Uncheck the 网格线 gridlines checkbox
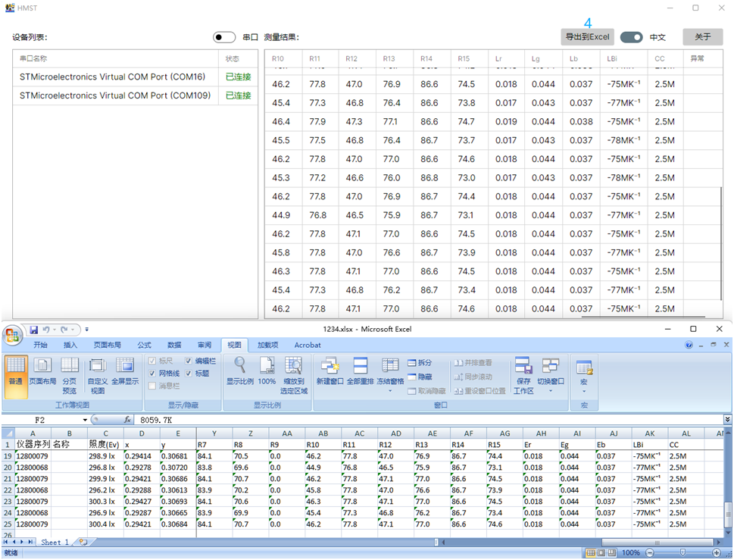 152,374
